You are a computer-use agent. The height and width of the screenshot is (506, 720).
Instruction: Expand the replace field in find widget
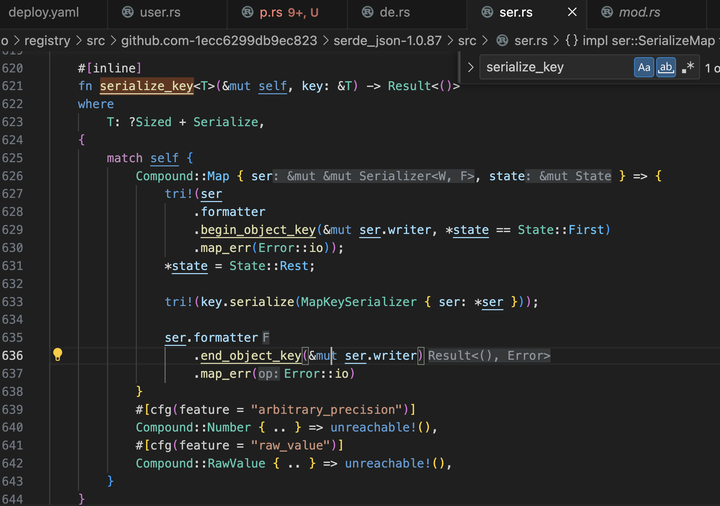click(471, 67)
